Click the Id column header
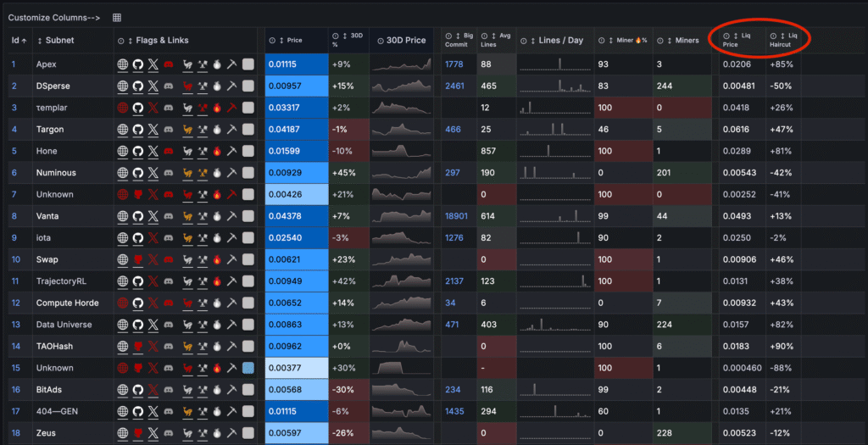This screenshot has height=445, width=868. pyautogui.click(x=19, y=40)
